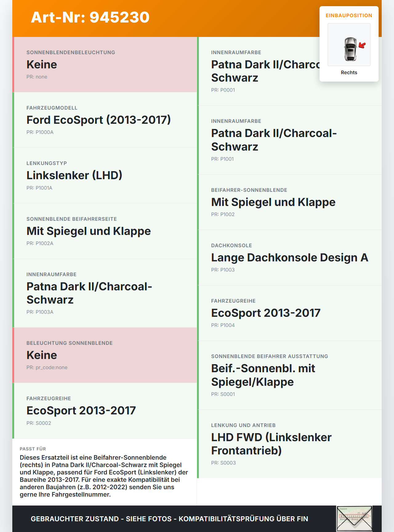Click the Einbauposition label
The width and height of the screenshot is (394, 532).
[x=349, y=15]
